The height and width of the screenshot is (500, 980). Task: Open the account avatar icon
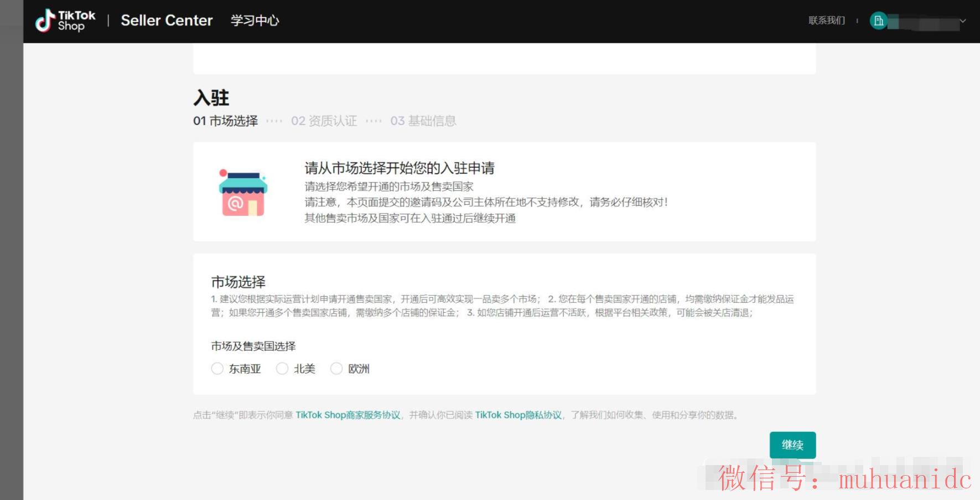878,21
